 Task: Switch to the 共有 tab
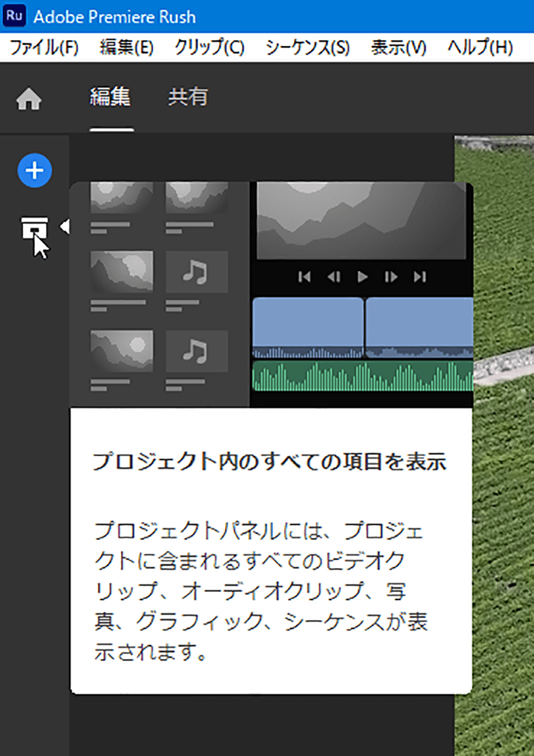(x=188, y=97)
